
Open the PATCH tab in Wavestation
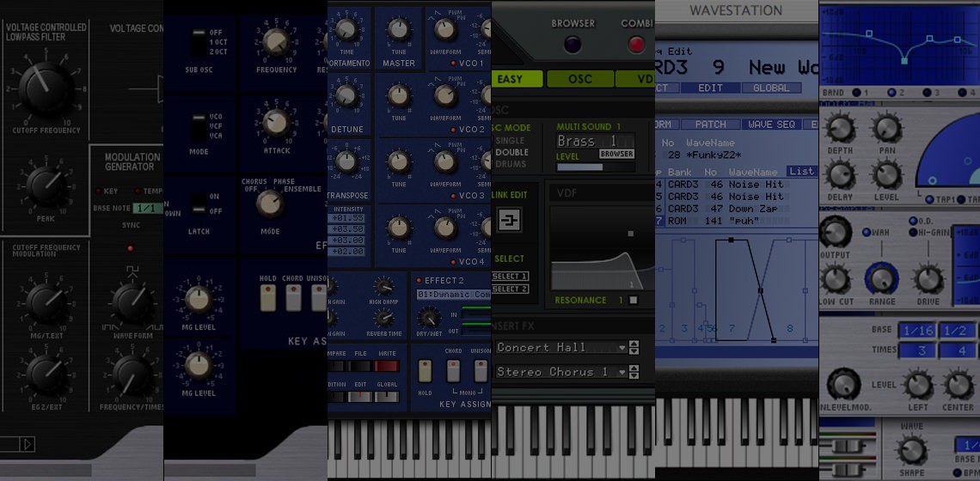710,125
